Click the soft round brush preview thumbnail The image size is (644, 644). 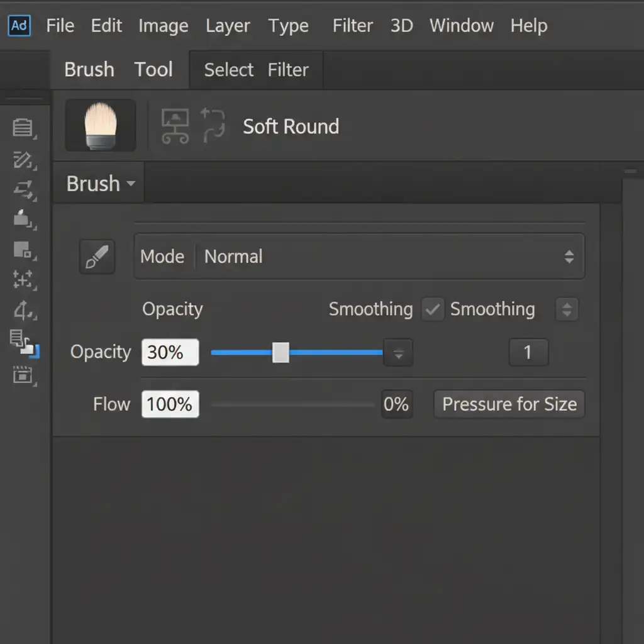[101, 125]
